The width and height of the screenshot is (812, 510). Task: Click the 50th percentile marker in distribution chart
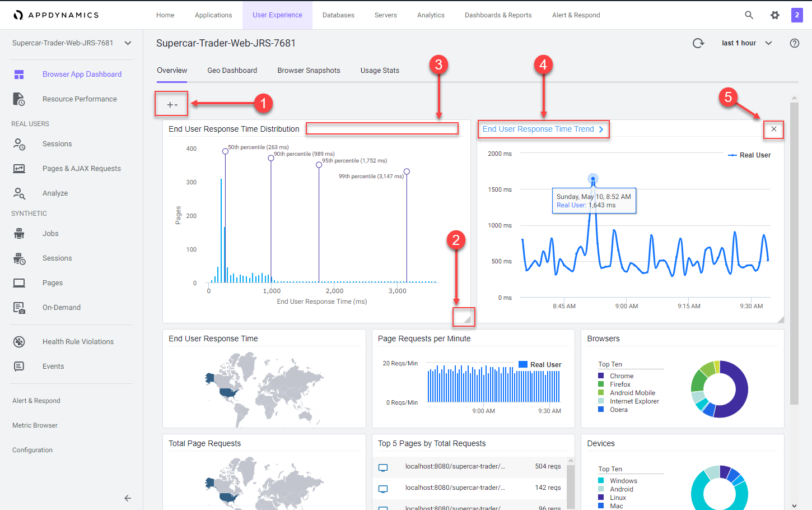[225, 151]
